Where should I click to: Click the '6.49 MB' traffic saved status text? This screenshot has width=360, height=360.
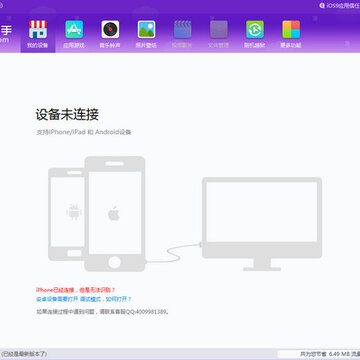[x=340, y=354]
